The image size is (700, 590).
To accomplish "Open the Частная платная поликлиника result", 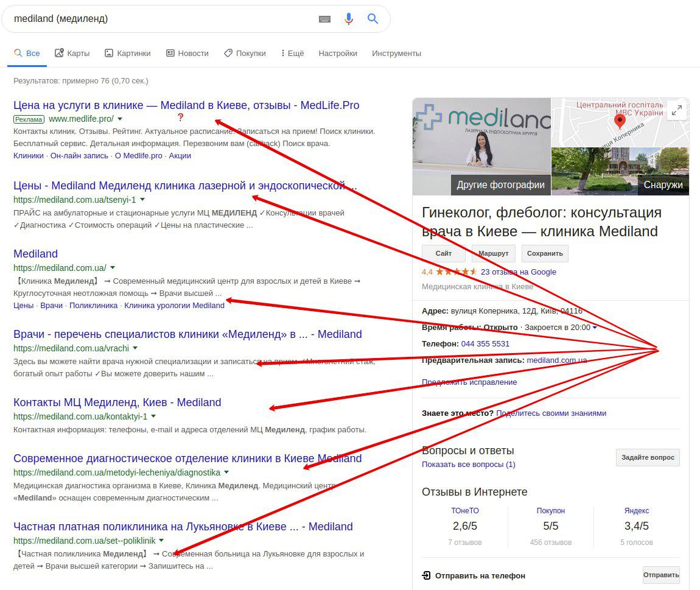I will (x=183, y=527).
